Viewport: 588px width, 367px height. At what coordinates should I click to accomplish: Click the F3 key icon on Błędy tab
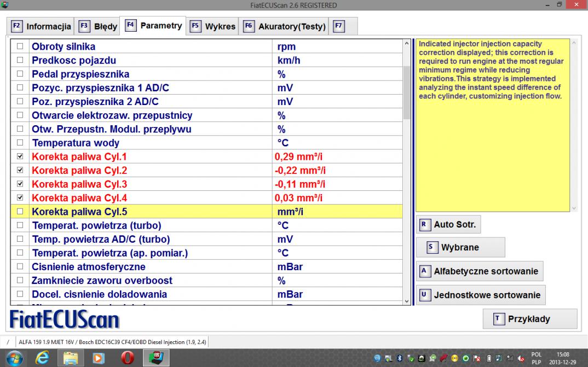pyautogui.click(x=84, y=26)
